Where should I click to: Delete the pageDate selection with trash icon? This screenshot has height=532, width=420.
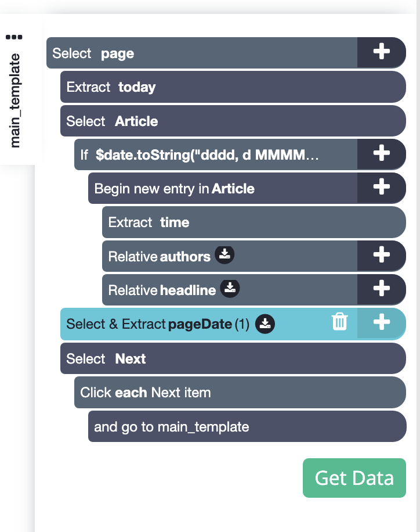[340, 322]
